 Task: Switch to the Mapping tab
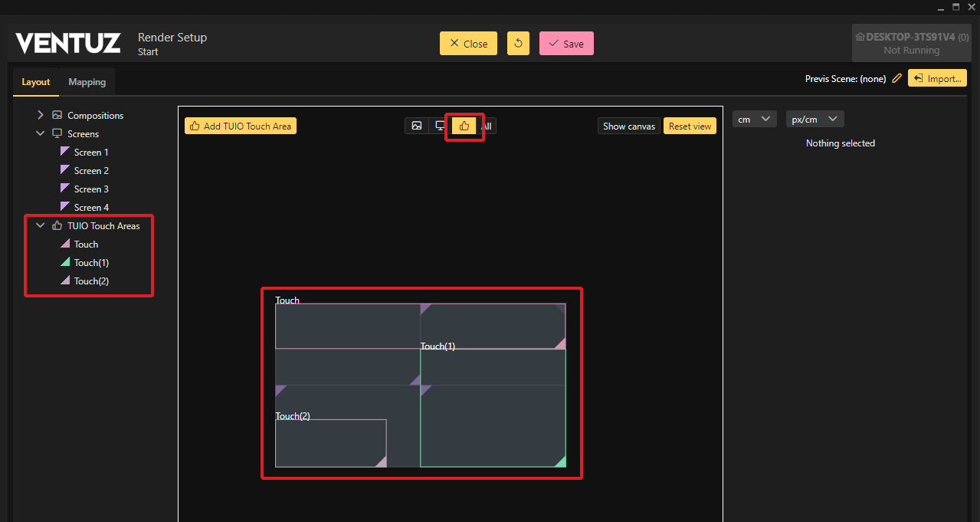coord(87,82)
